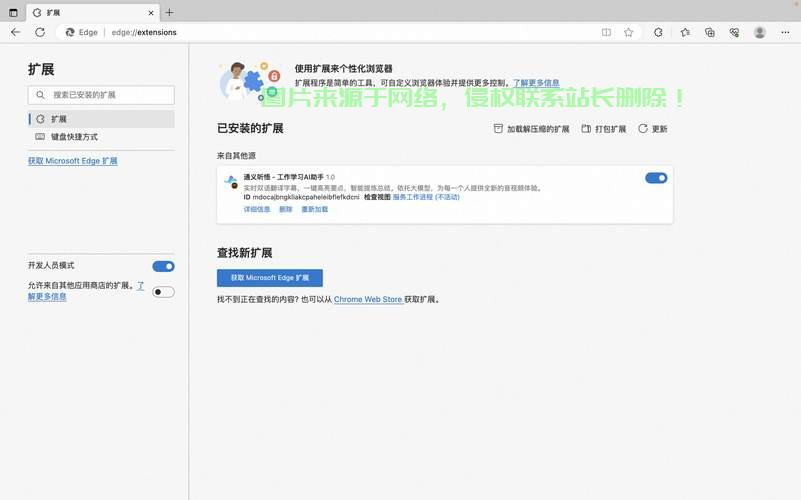Click the edge://extensions address field

click(144, 32)
